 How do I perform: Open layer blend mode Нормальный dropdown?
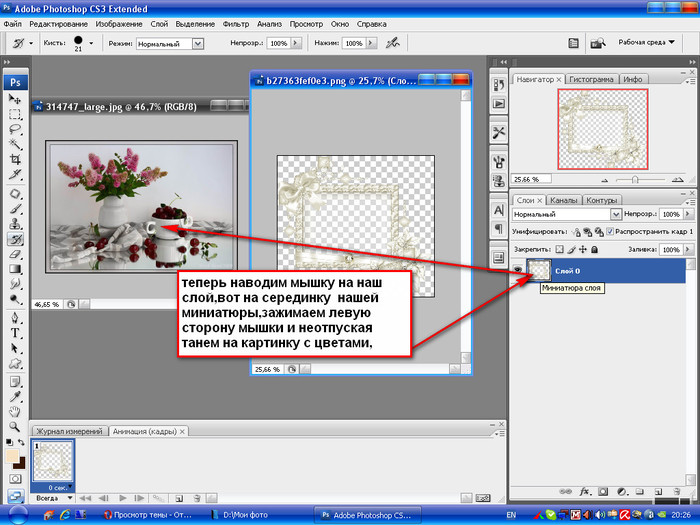point(616,214)
